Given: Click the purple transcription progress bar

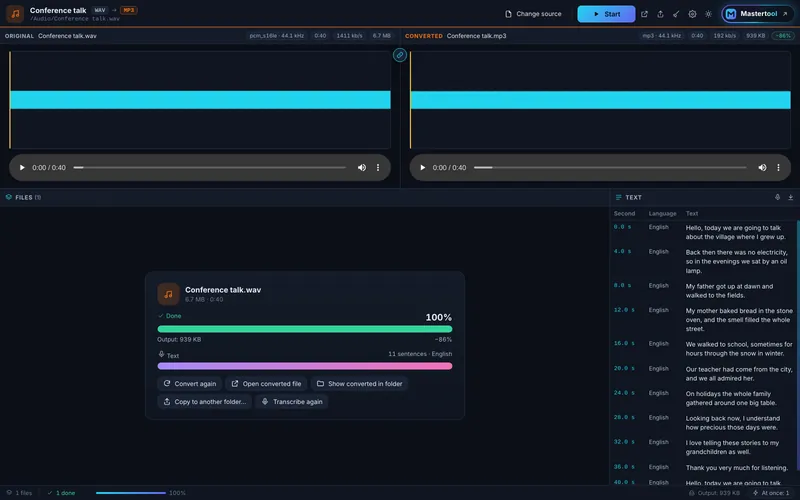Looking at the screenshot, I should pos(305,366).
